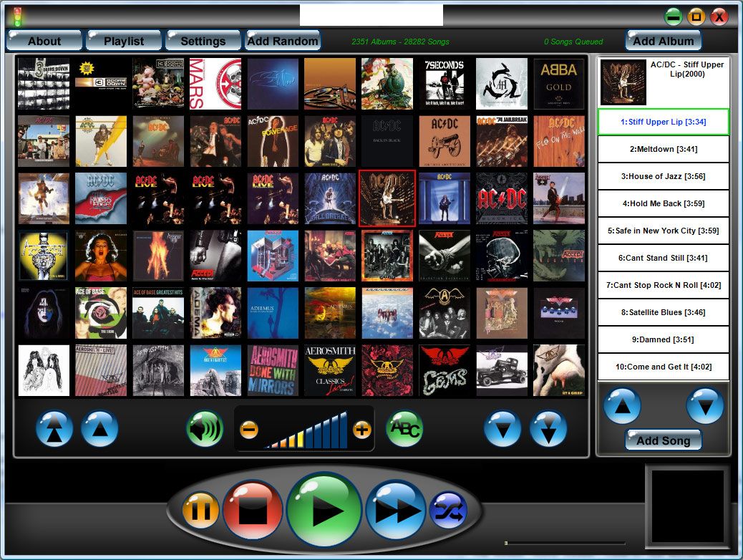Click the double-arrow jump-down icon near the grid

550,428
